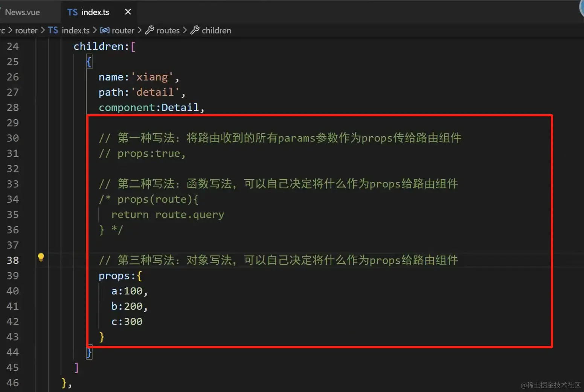Click return route.query line
This screenshot has height=392, width=584.
pyautogui.click(x=168, y=215)
